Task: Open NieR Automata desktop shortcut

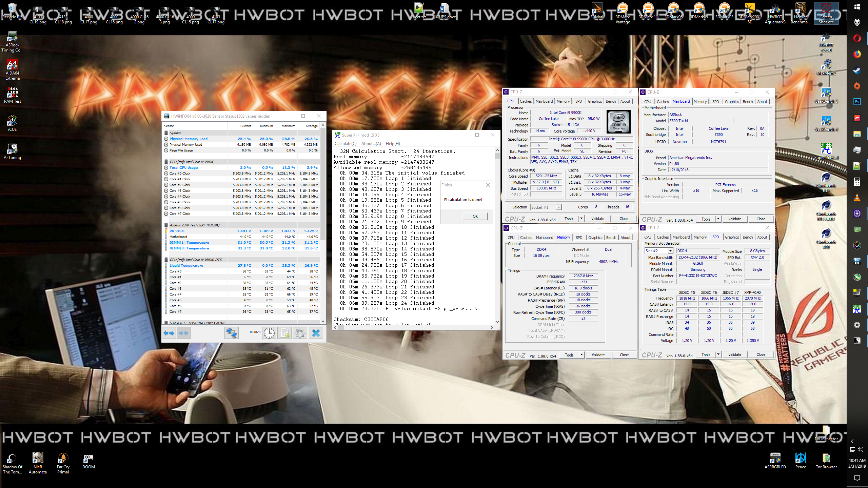Action: point(38,463)
